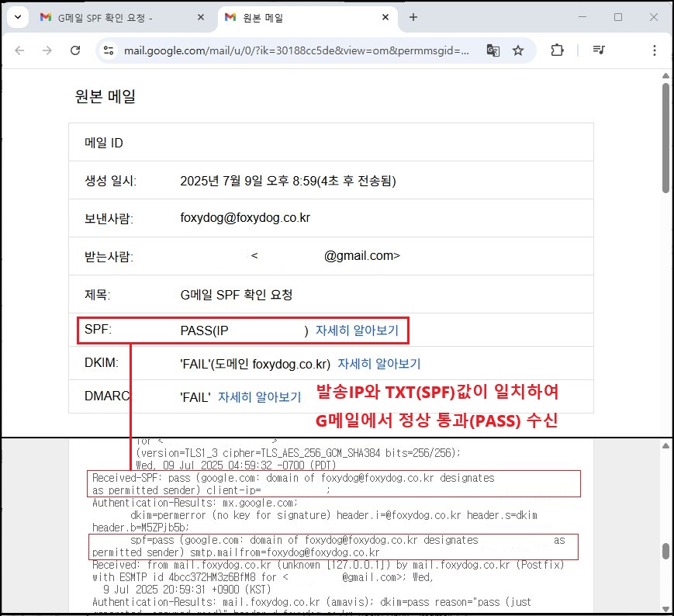Translate this page icon

(x=493, y=50)
